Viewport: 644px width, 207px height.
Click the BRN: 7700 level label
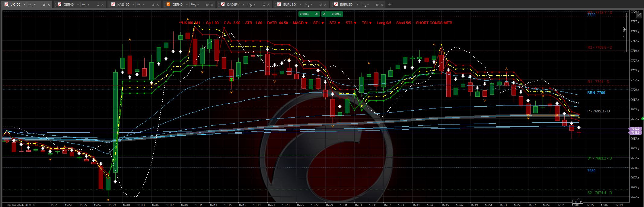[596, 93]
